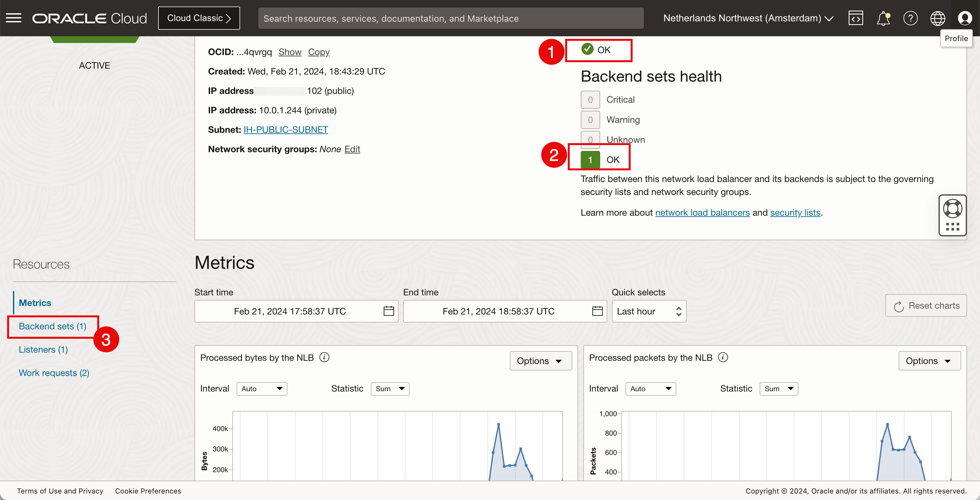The image size is (980, 500).
Task: Open the user Profile avatar menu
Action: click(964, 18)
